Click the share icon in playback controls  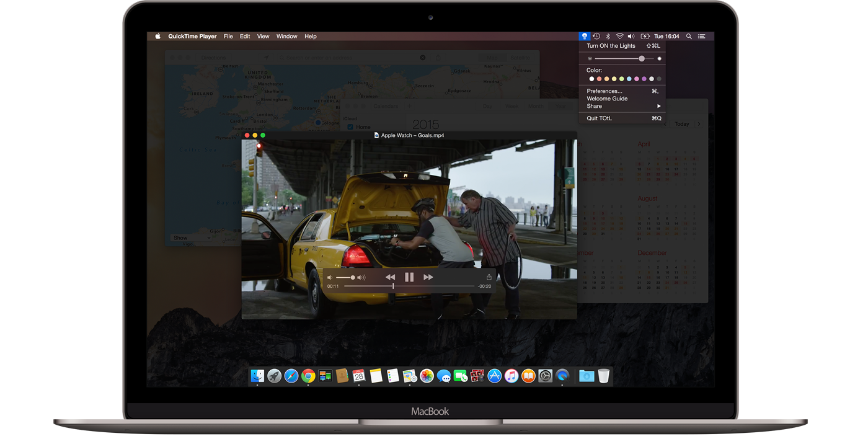(x=489, y=277)
